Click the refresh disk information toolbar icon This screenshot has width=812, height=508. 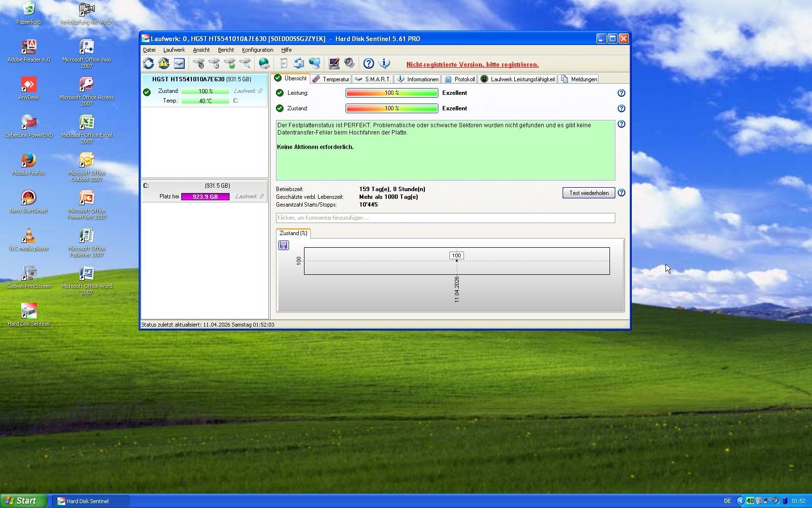148,63
